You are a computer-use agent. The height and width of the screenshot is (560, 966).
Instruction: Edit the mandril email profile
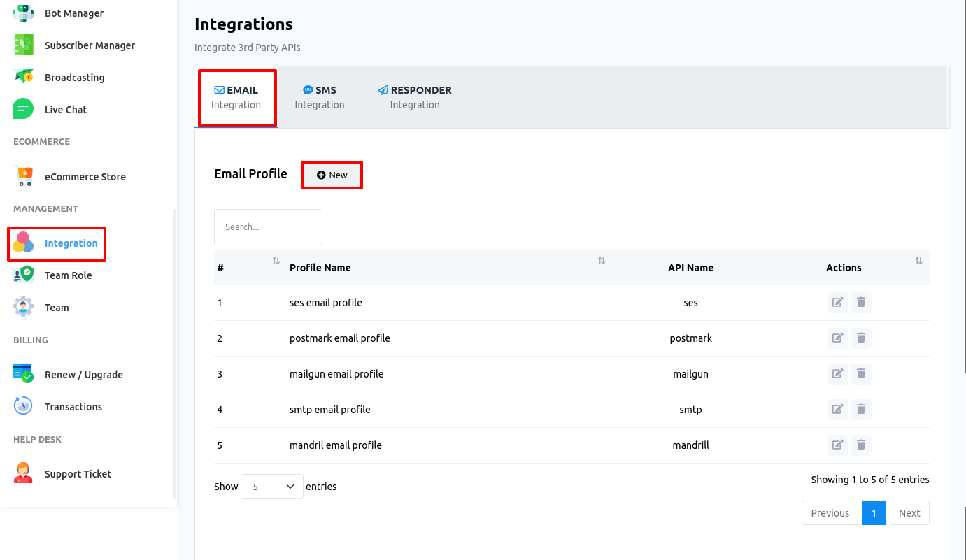(837, 445)
